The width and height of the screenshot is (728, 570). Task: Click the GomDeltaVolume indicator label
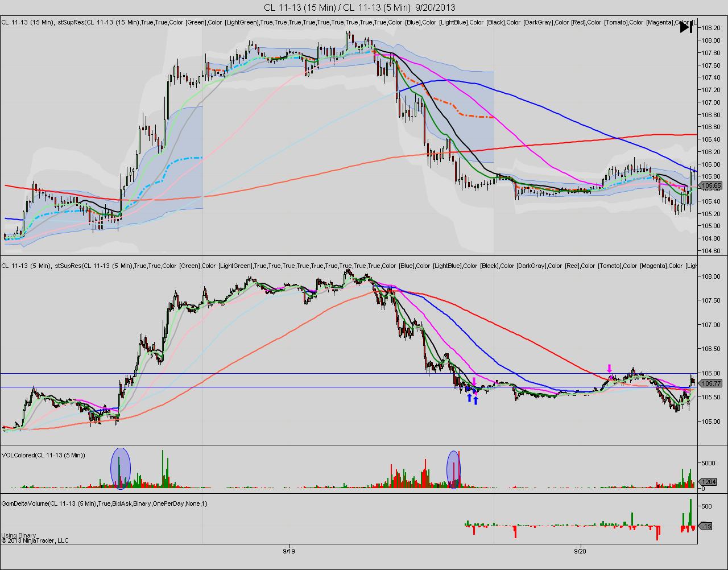105,503
